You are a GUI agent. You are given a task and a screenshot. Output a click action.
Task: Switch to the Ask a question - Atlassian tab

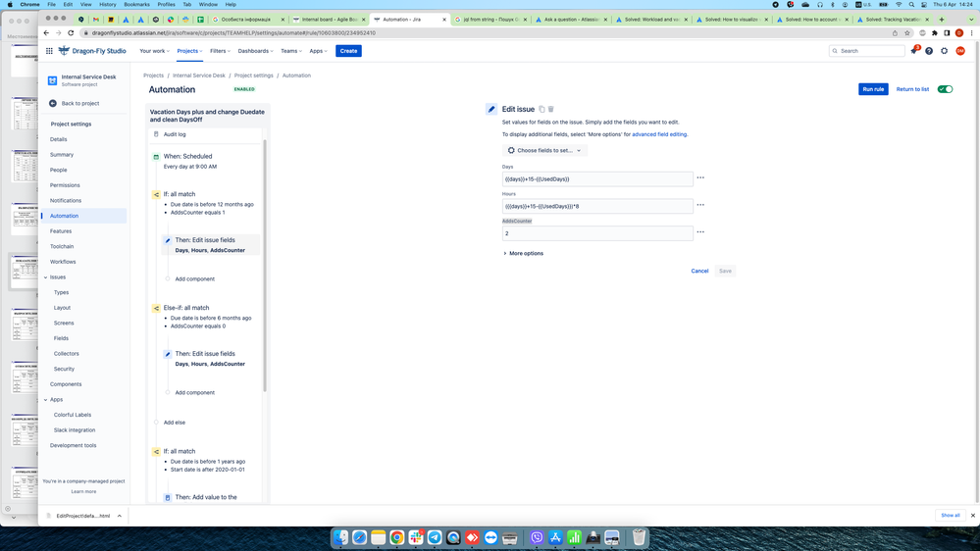[571, 20]
